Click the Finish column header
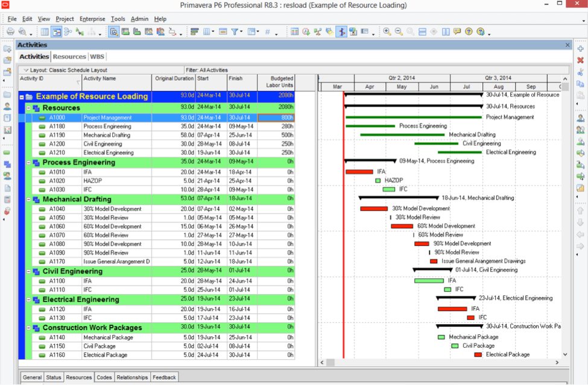The height and width of the screenshot is (385, 588). [x=242, y=83]
